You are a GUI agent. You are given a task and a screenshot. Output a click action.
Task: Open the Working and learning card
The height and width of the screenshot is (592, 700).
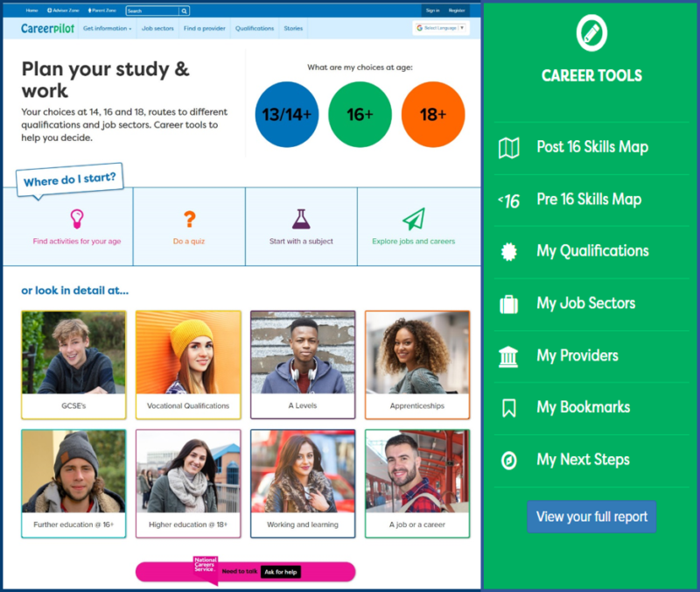pos(303,484)
